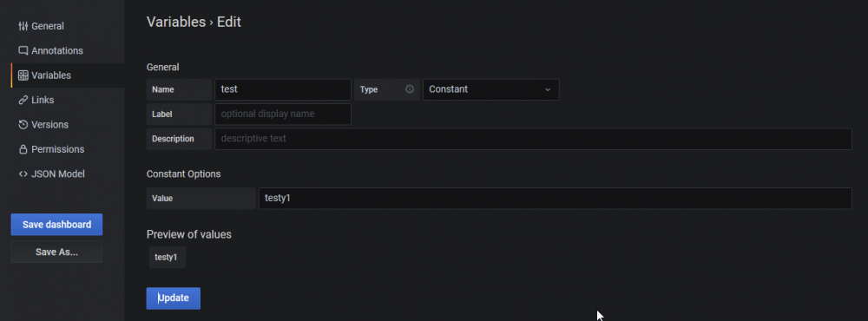Click the Annotations comment icon
Screen dimensions: 868x321
pyautogui.click(x=23, y=50)
